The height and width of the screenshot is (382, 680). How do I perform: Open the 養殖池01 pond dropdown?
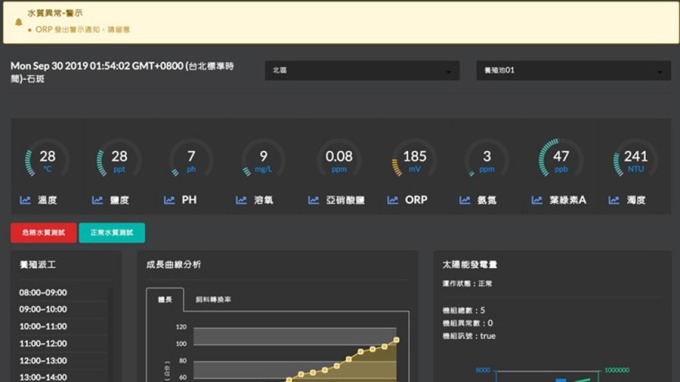pyautogui.click(x=573, y=70)
